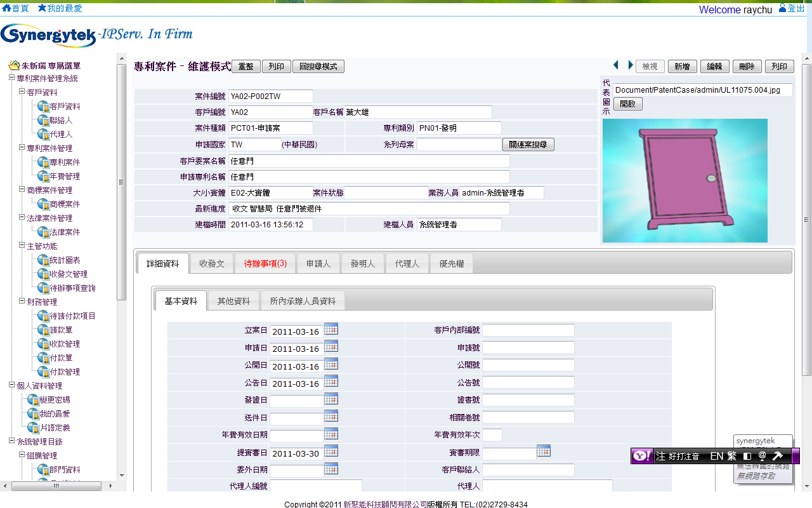Go to next record arrow
The width and height of the screenshot is (812, 508).
pos(631,65)
